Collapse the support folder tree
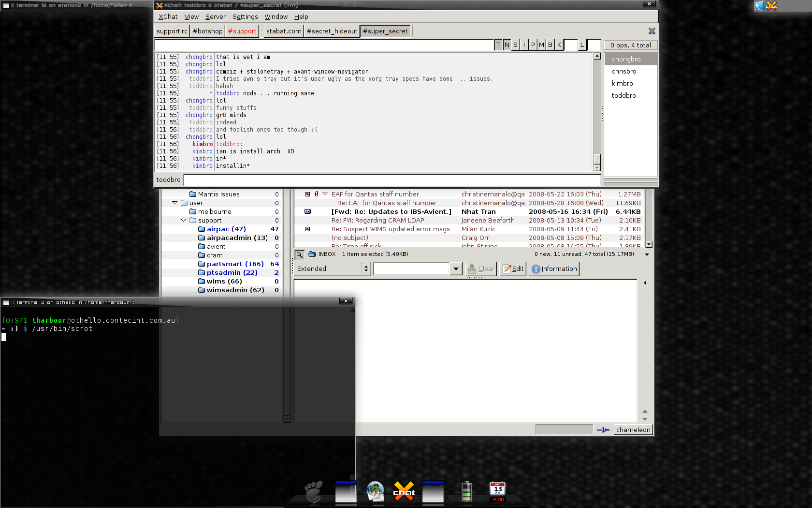Image resolution: width=812 pixels, height=508 pixels. click(184, 220)
